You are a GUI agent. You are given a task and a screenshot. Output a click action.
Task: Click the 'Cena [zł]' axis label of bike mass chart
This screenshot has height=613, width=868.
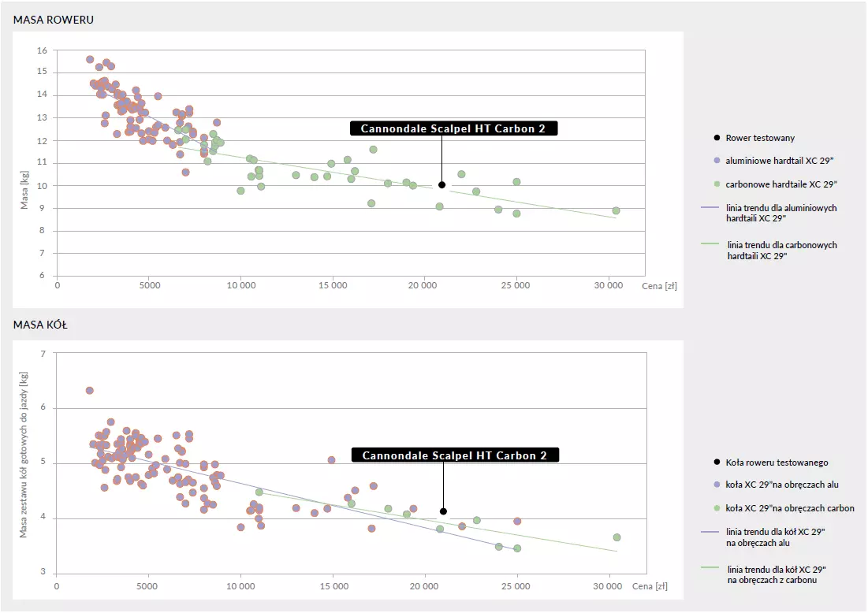coord(659,286)
